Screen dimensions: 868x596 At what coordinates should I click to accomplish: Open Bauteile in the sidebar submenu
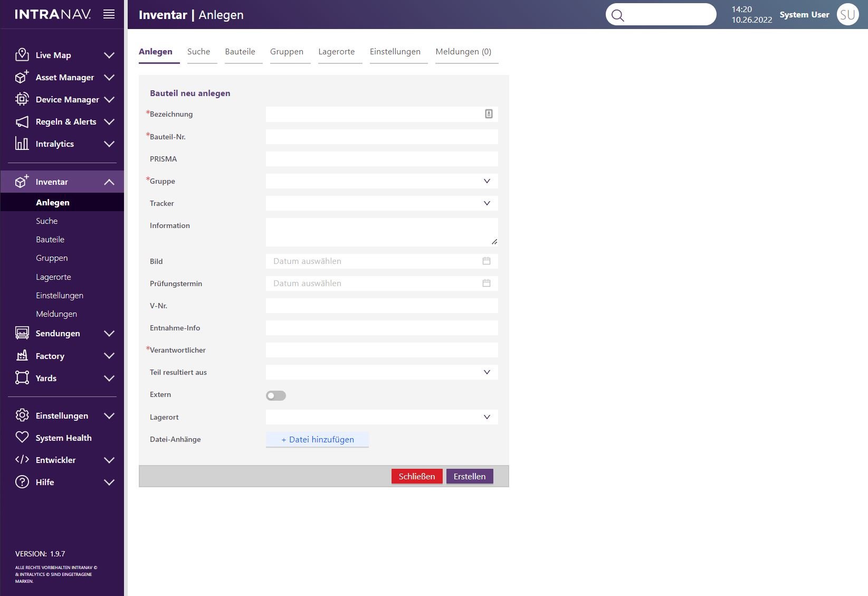[50, 239]
